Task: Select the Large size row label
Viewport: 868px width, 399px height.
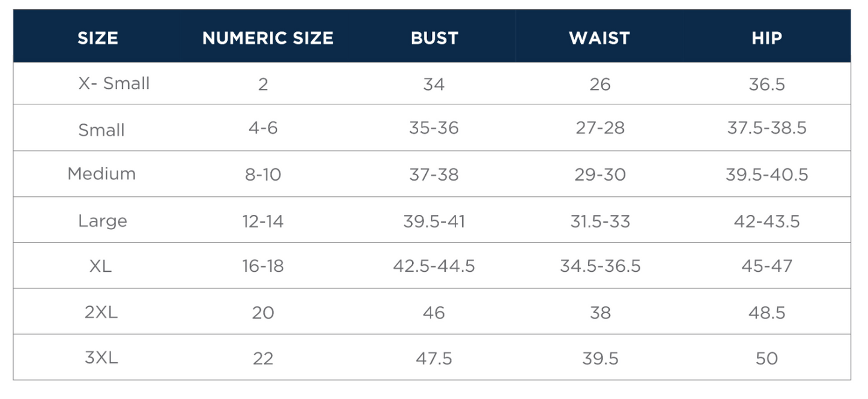Action: [102, 221]
